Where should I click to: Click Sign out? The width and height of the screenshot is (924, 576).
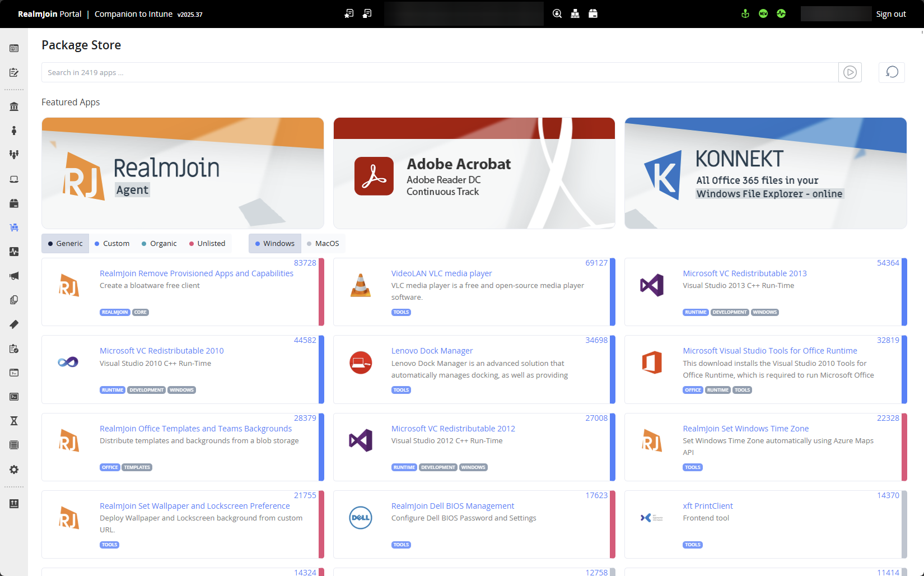point(890,14)
